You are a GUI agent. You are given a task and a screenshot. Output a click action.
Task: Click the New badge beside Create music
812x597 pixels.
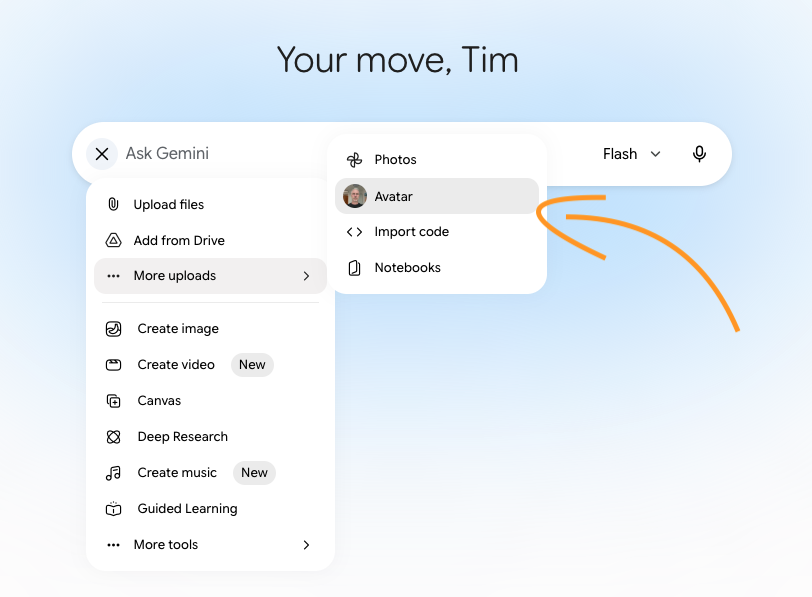(x=254, y=473)
